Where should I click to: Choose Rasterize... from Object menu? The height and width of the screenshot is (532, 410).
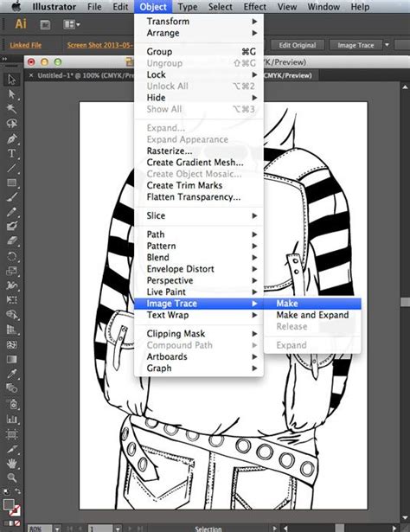(x=199, y=151)
